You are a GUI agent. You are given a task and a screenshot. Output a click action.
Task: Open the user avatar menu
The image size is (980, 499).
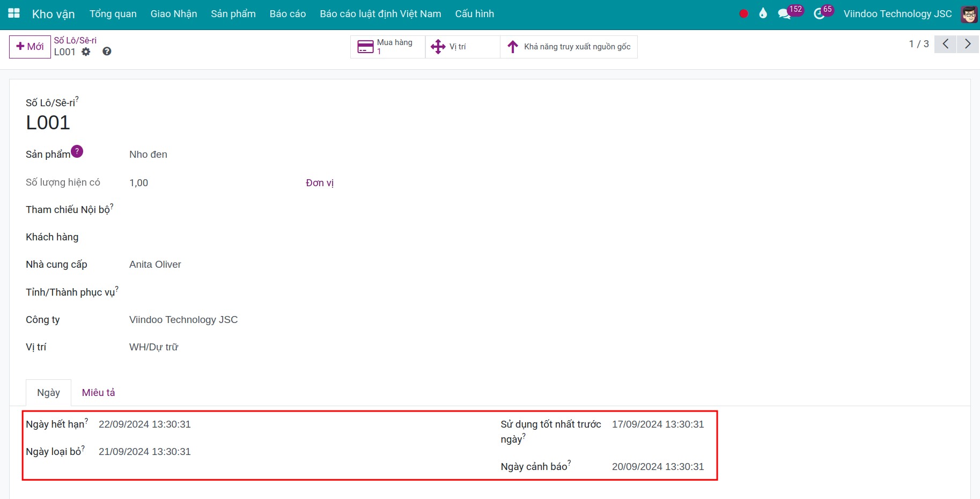pyautogui.click(x=969, y=14)
